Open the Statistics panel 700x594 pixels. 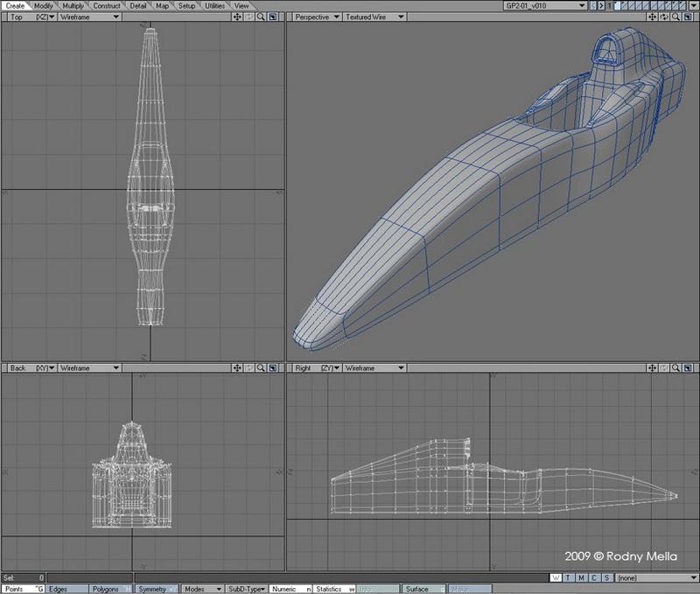click(333, 590)
